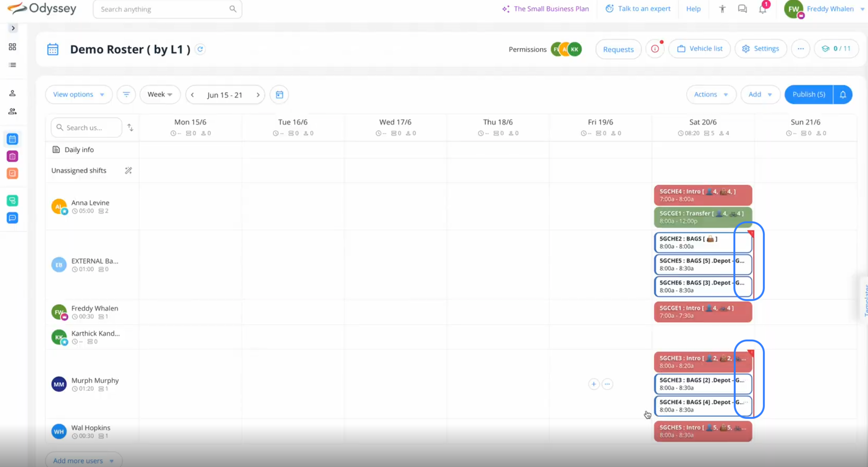Open the notifications bell in top bar

coord(762,9)
